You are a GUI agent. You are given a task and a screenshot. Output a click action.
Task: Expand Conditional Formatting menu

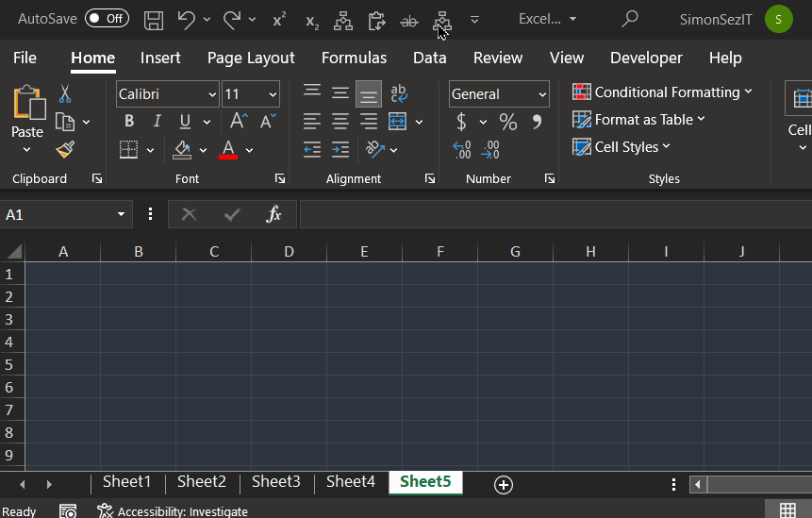tap(662, 92)
